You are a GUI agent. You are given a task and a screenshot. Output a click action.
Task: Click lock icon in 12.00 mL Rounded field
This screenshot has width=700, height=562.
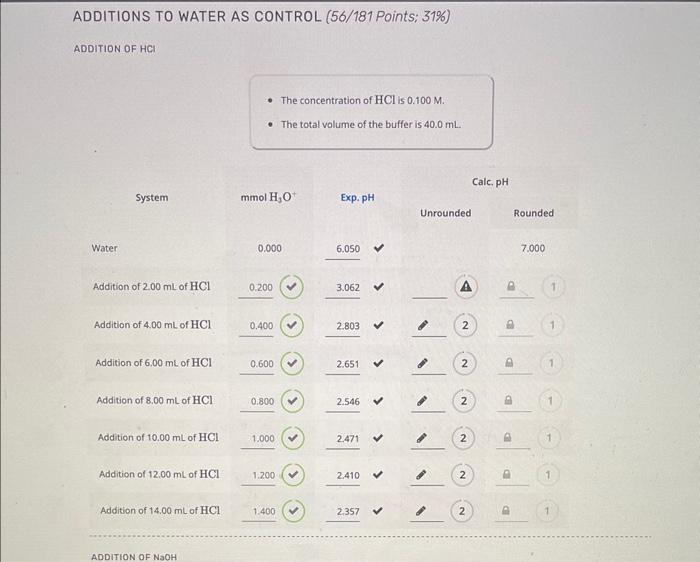(506, 474)
